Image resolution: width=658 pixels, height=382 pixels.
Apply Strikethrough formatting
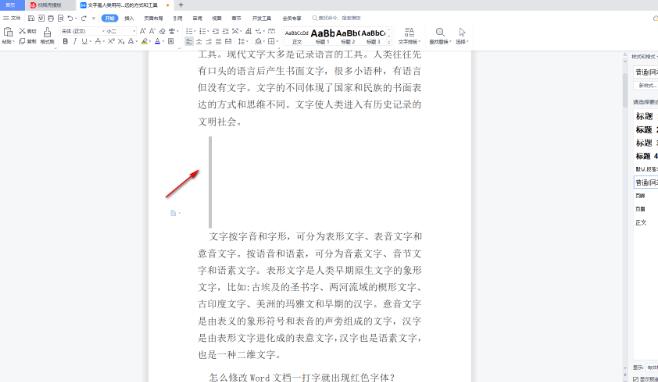coord(98,41)
